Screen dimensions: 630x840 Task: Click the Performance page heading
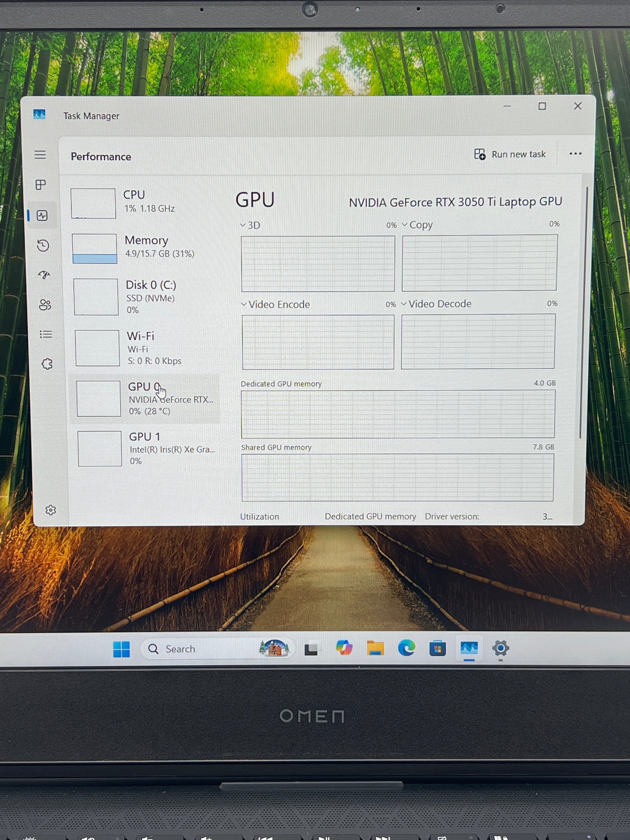point(101,157)
